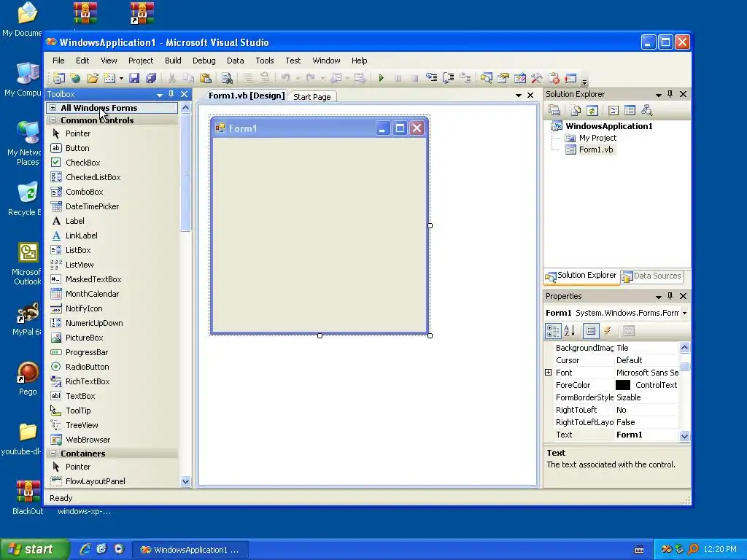Select the Button control in Toolbox
This screenshot has height=560, width=747.
click(x=77, y=148)
